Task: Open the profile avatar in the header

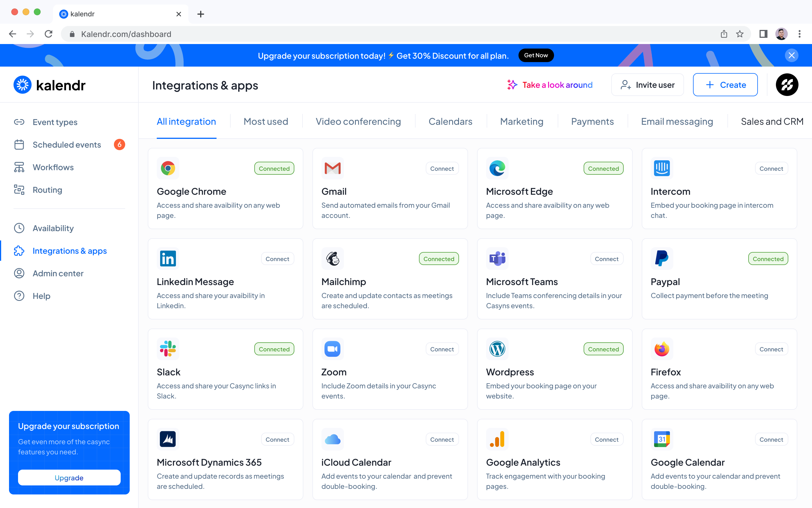Action: pyautogui.click(x=787, y=85)
